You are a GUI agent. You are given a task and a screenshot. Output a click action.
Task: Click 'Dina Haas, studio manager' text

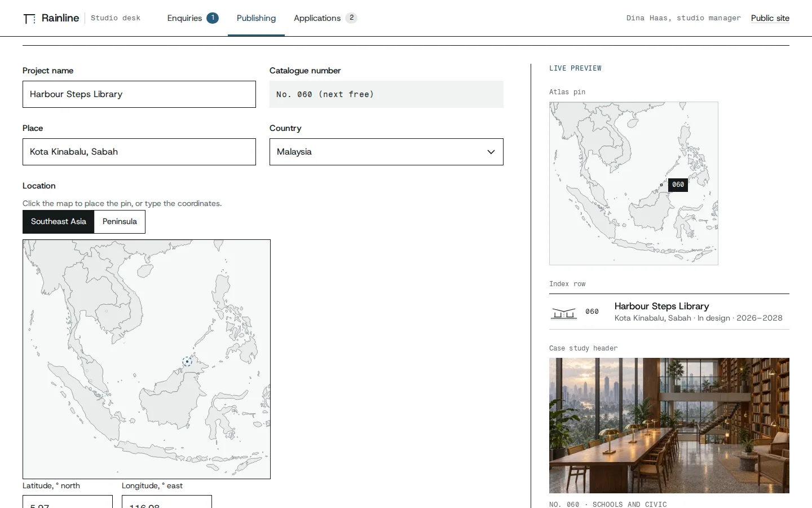683,18
